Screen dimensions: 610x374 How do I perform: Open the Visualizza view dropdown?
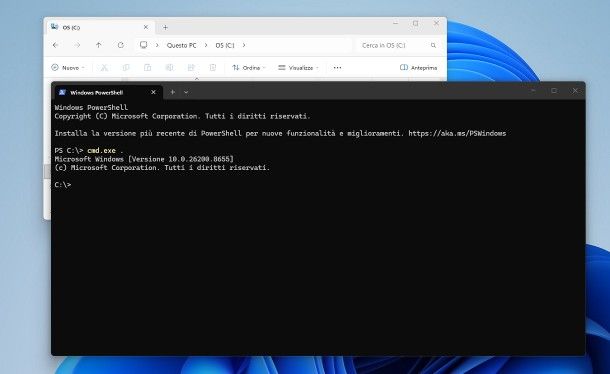point(298,68)
